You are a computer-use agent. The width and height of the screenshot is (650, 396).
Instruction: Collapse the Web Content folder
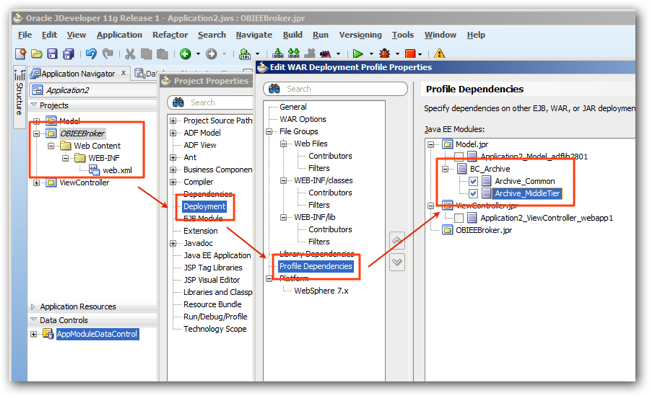[51, 146]
